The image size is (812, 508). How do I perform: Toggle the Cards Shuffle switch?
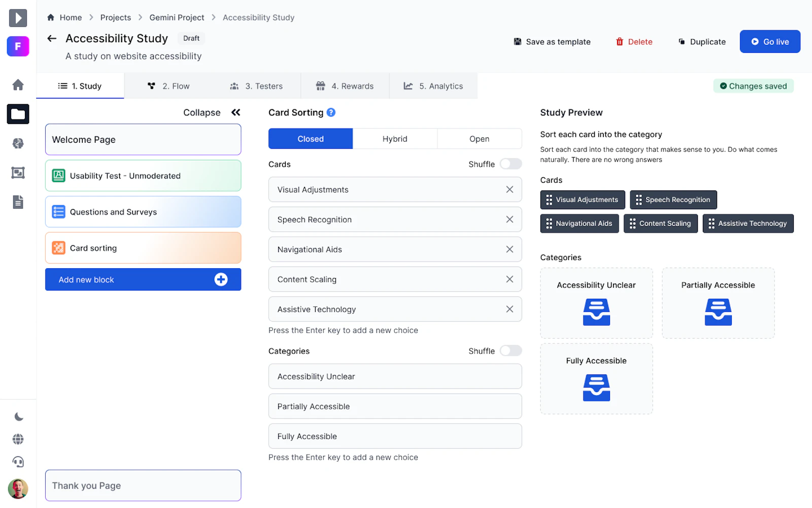coord(511,164)
